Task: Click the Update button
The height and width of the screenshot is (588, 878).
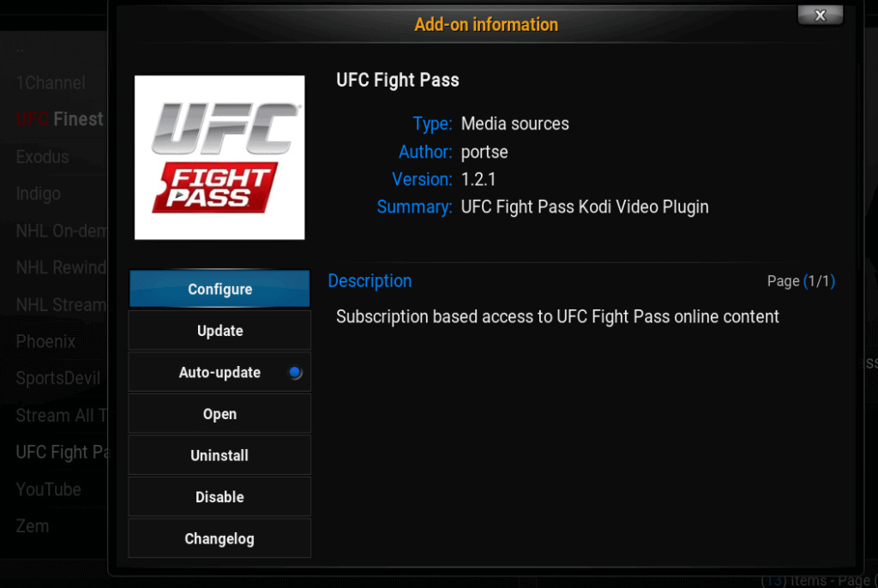Action: (x=219, y=330)
